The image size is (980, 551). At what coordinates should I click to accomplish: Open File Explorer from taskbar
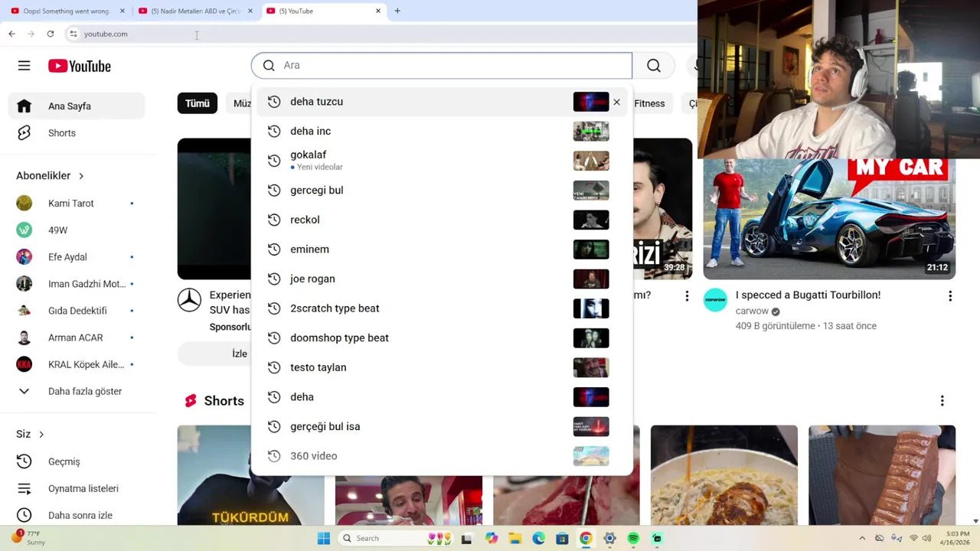click(514, 539)
